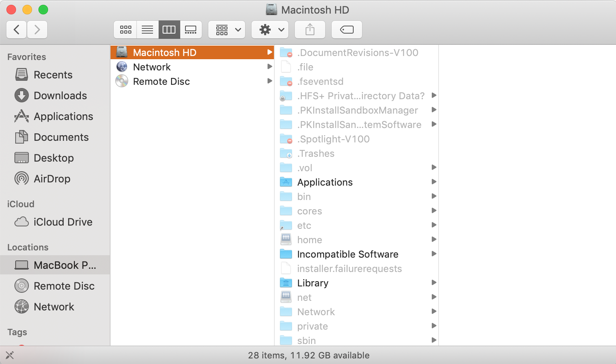Open Downloads in the sidebar
Viewport: 616px width, 364px height.
click(x=55, y=96)
